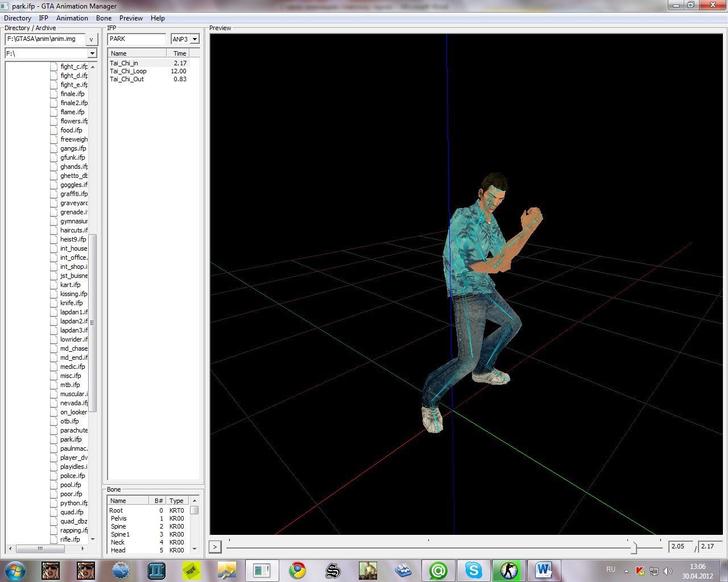Select the Tai_Chi_in animation

[148, 63]
